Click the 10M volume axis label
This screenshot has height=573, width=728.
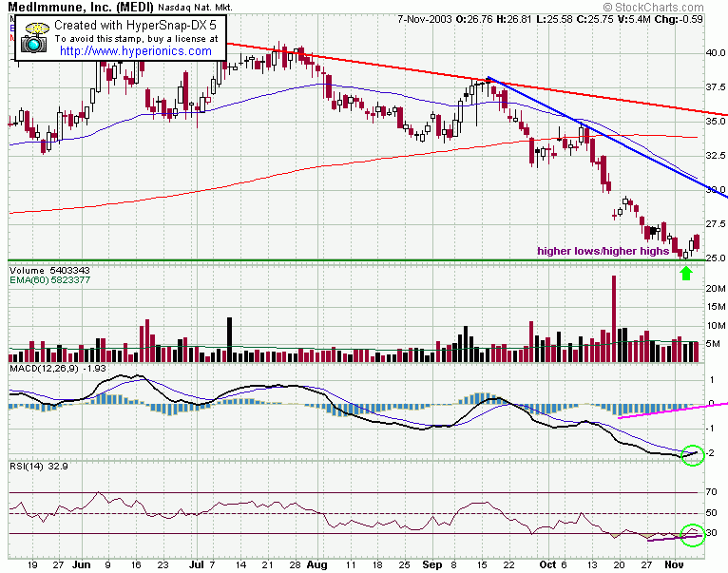pyautogui.click(x=716, y=326)
